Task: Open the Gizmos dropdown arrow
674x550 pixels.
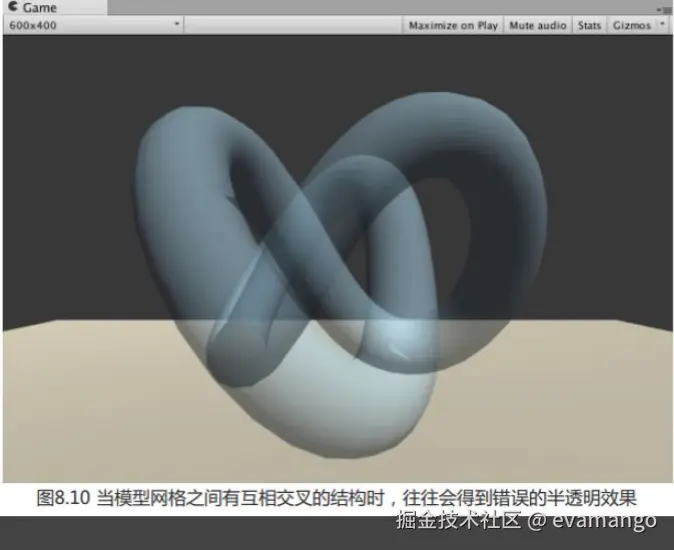Action: click(x=662, y=24)
